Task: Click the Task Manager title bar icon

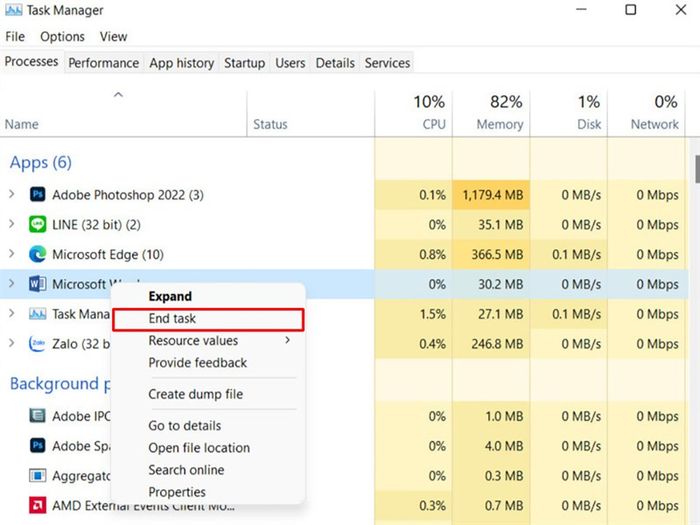Action: point(13,10)
